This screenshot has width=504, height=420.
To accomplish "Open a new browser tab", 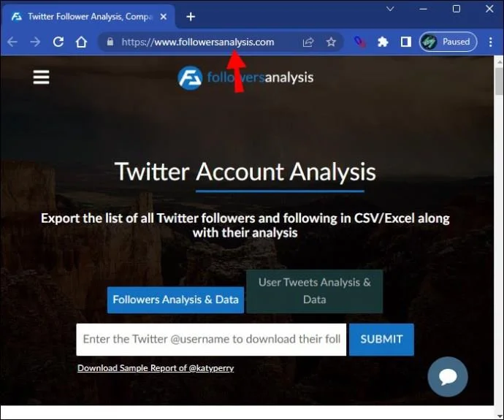I will click(191, 17).
